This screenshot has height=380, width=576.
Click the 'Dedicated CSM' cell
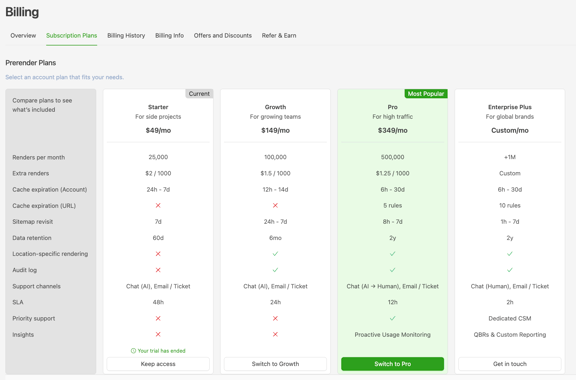pos(510,318)
